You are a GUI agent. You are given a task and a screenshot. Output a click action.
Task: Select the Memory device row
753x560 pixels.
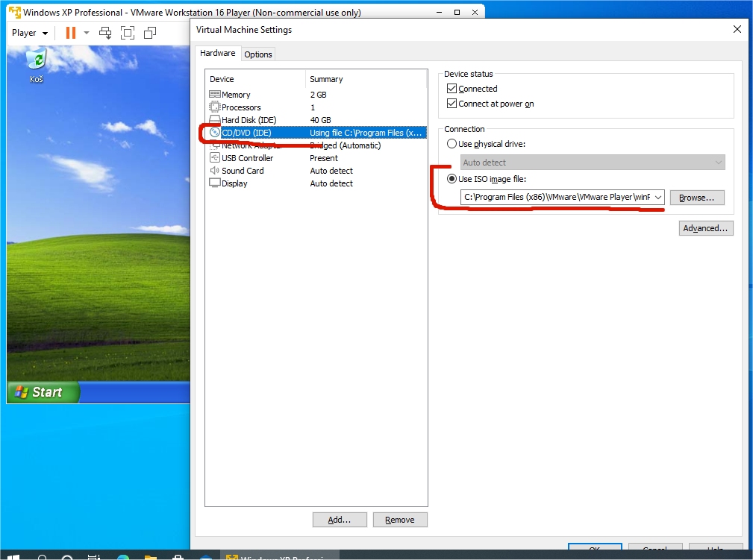pyautogui.click(x=316, y=95)
